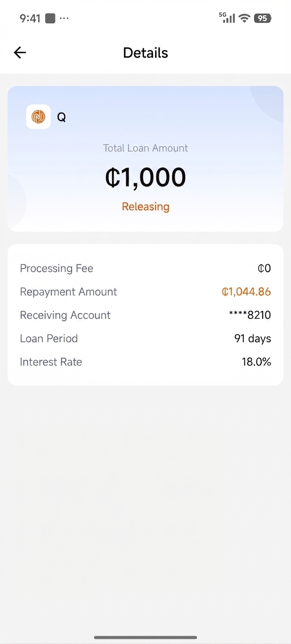Tap the back arrow icon
291x644 pixels.
click(20, 52)
